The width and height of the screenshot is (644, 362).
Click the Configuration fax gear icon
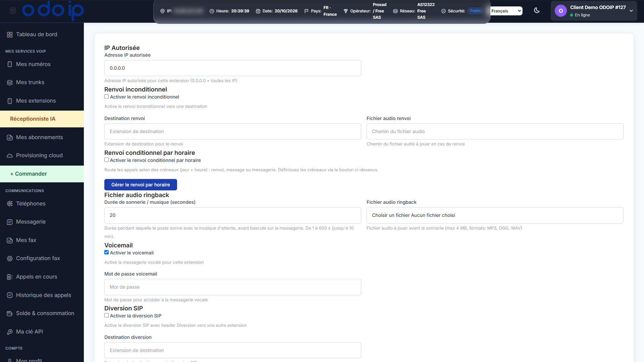[x=10, y=258]
